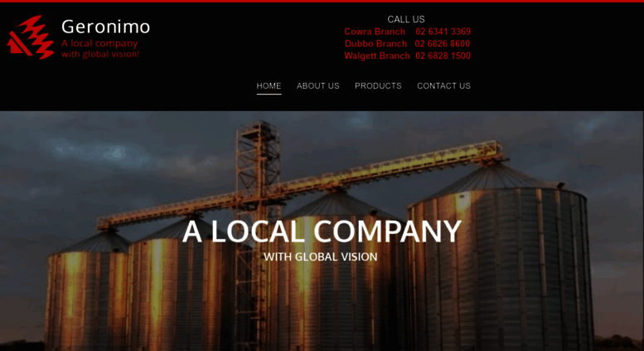The width and height of the screenshot is (644, 351).
Task: Click the red Geronimo logo icon
Action: pyautogui.click(x=31, y=37)
